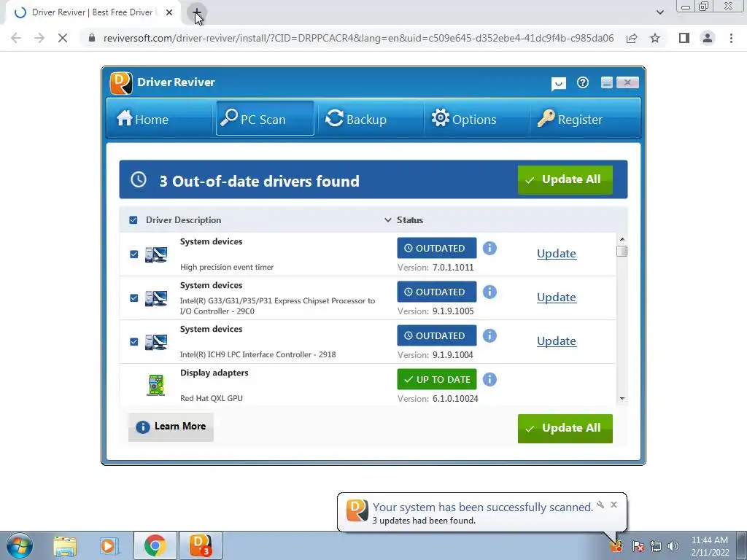747x560 pixels.
Task: Click the UP TO DATE status badge
Action: tap(436, 379)
